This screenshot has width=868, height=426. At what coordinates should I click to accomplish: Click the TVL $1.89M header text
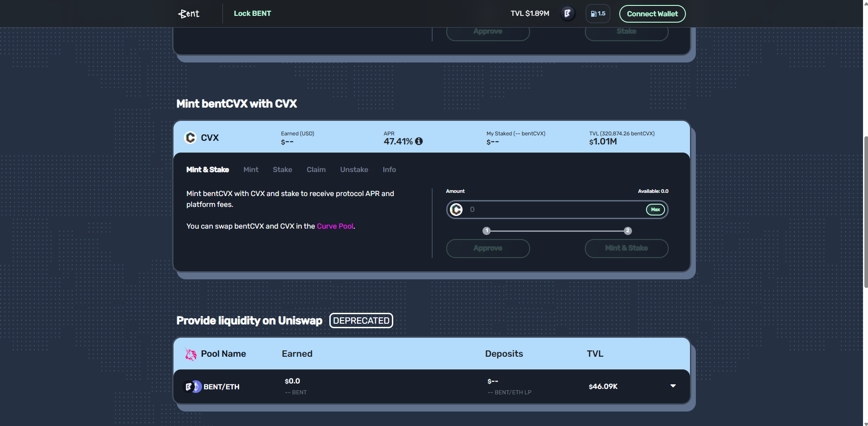[x=530, y=14]
